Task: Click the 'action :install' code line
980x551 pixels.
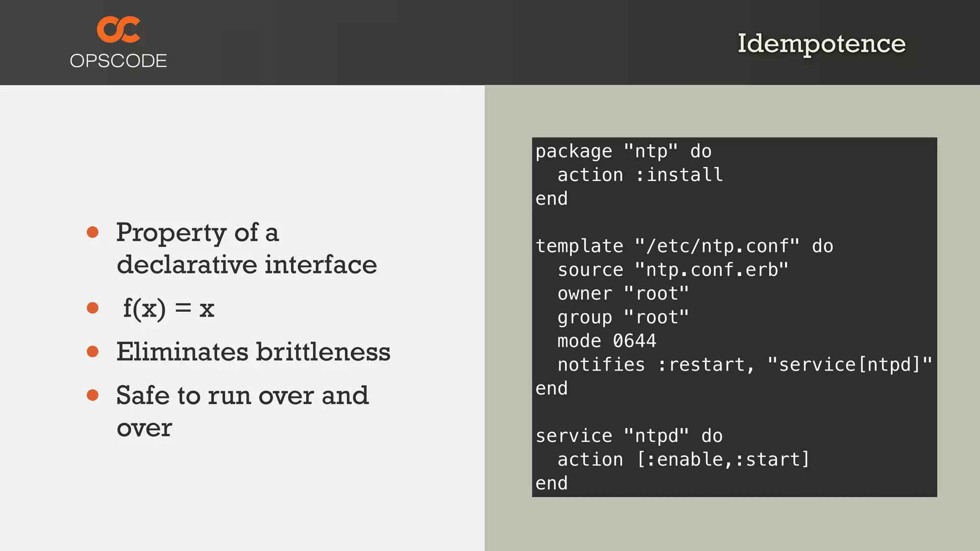Action: click(x=640, y=175)
